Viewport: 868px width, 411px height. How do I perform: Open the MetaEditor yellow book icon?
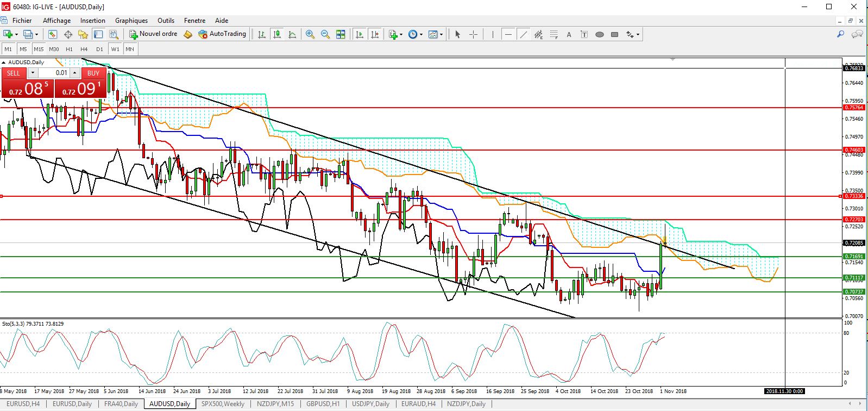(188, 34)
